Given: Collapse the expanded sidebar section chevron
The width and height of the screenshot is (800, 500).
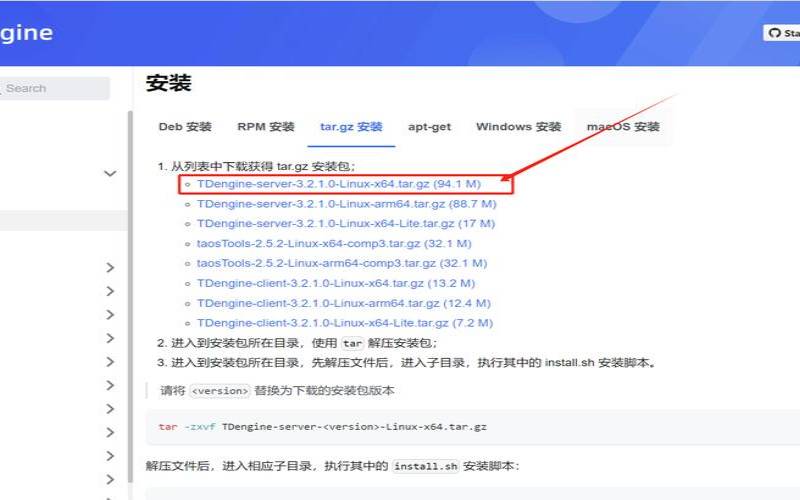Looking at the screenshot, I should click(x=110, y=173).
